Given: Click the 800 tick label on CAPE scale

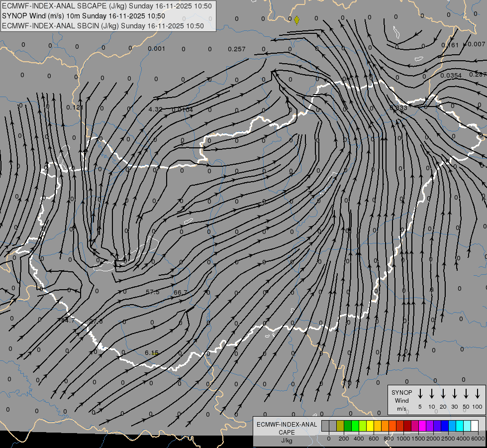Looking at the screenshot, I should pyautogui.click(x=389, y=439).
